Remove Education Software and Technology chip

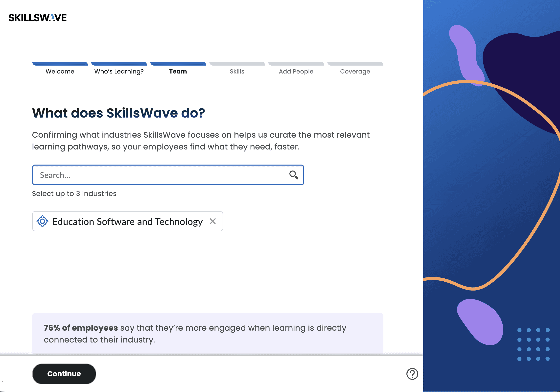[213, 221]
